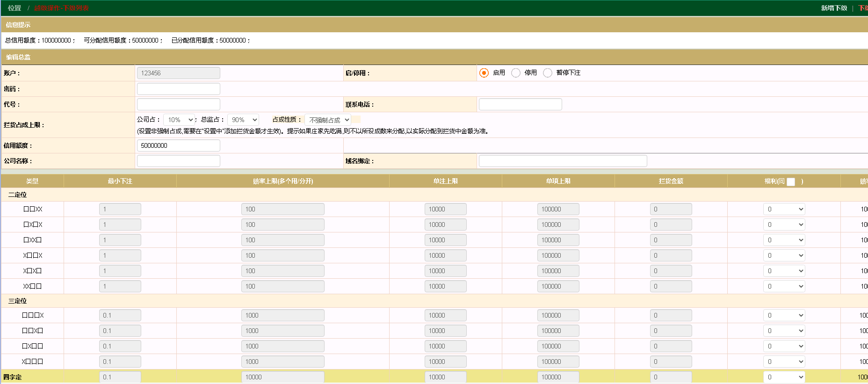The image size is (868, 384).
Task: Focus the 域名绑定 input field
Action: (563, 161)
